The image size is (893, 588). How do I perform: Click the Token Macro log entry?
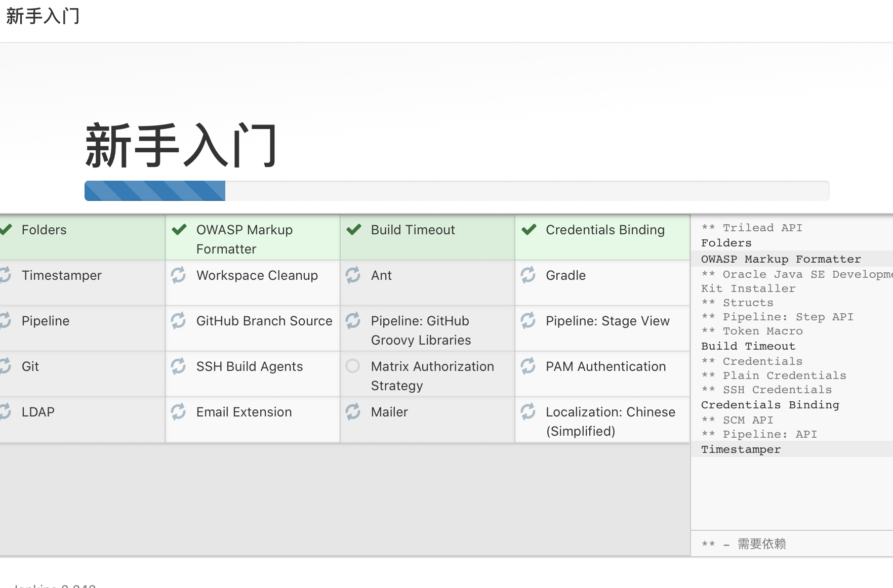(x=752, y=331)
